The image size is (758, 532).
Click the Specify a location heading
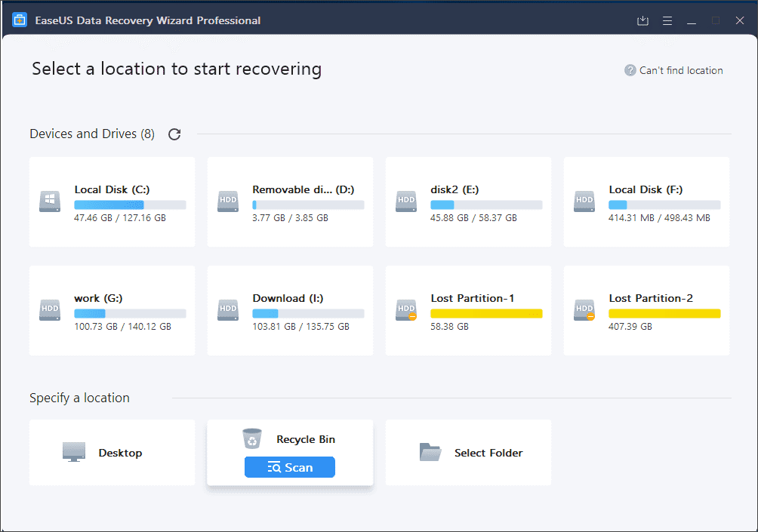(80, 398)
